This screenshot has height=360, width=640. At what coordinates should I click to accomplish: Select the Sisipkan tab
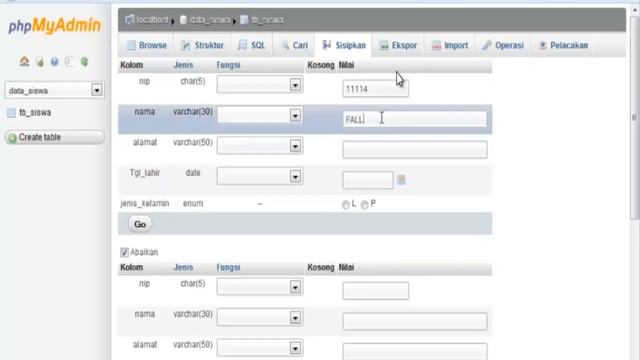(x=344, y=45)
